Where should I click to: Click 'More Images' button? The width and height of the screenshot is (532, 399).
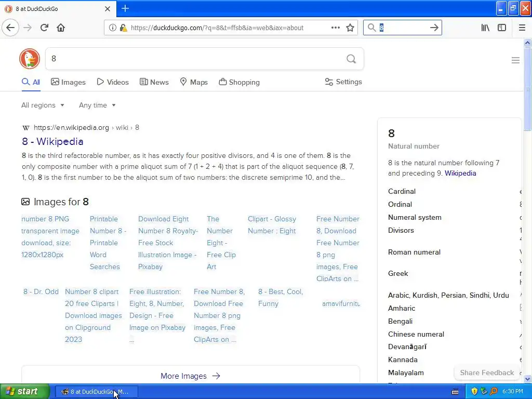pos(190,376)
